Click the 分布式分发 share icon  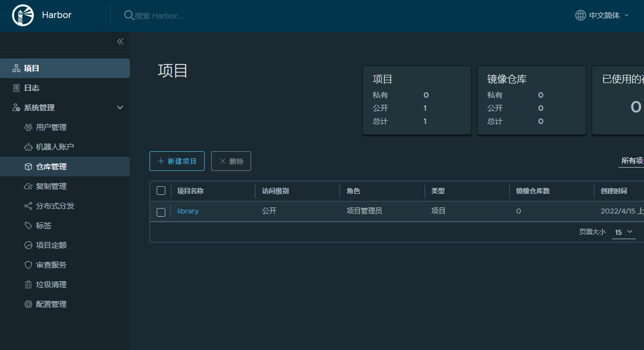(28, 206)
